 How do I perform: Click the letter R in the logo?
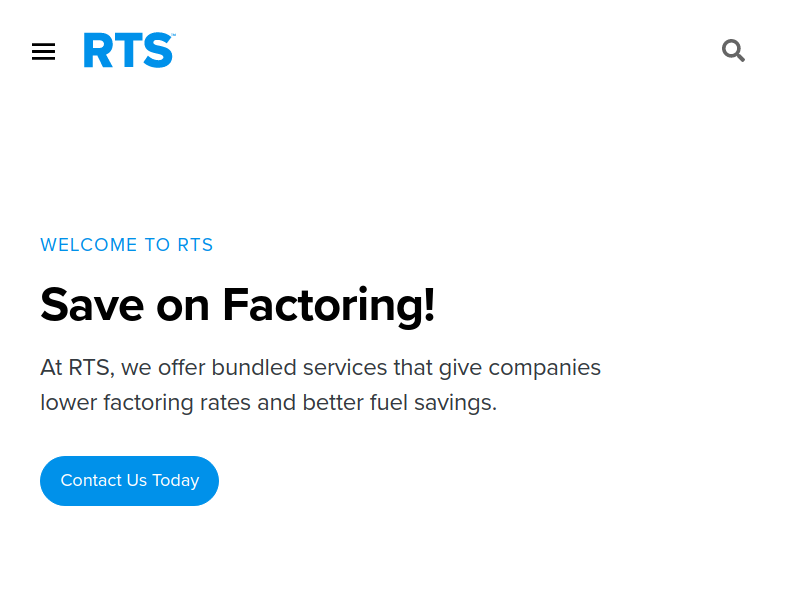(99, 50)
